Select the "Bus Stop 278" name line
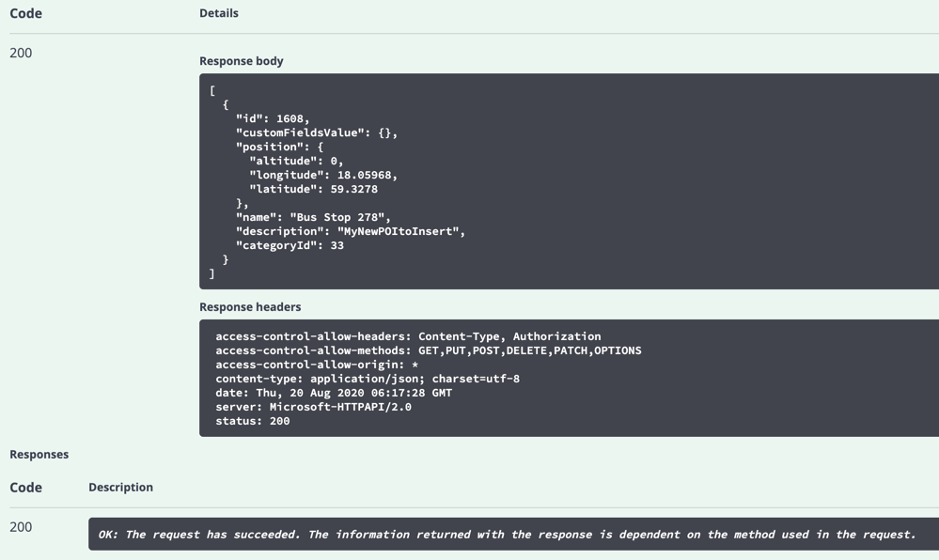 click(x=313, y=217)
